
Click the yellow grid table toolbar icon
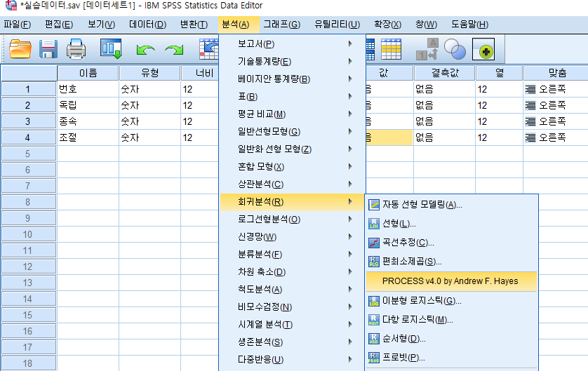tap(391, 49)
